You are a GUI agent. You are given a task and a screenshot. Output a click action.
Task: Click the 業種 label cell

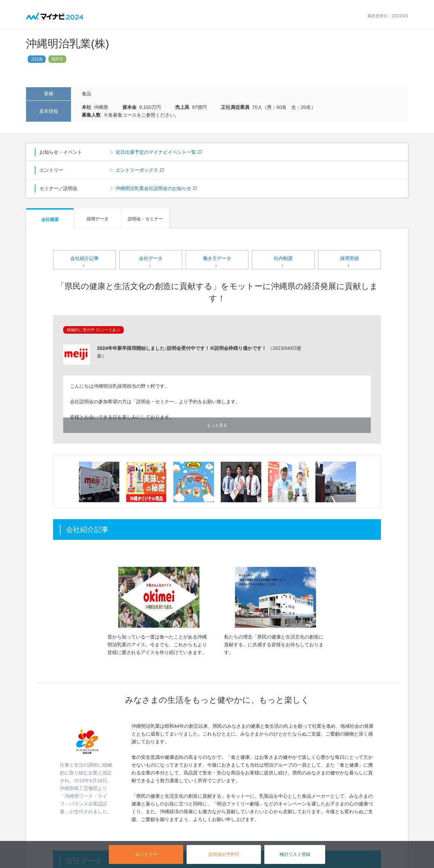(48, 94)
